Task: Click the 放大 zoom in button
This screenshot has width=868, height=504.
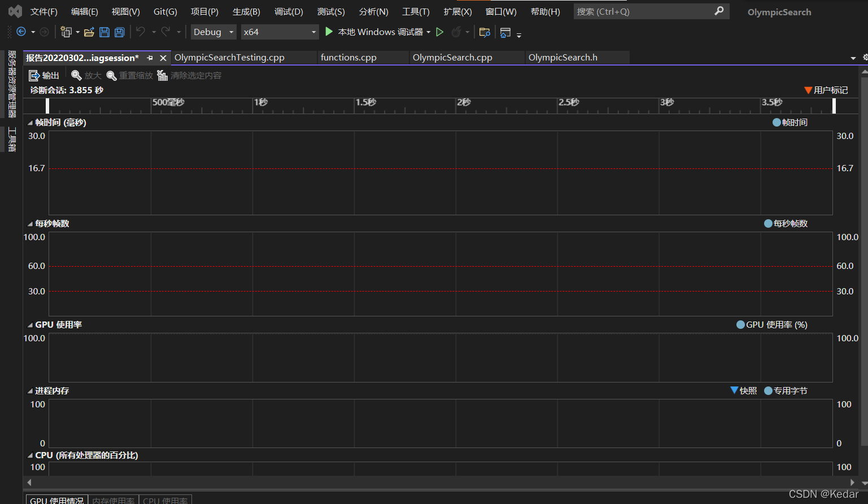Action: coord(86,75)
